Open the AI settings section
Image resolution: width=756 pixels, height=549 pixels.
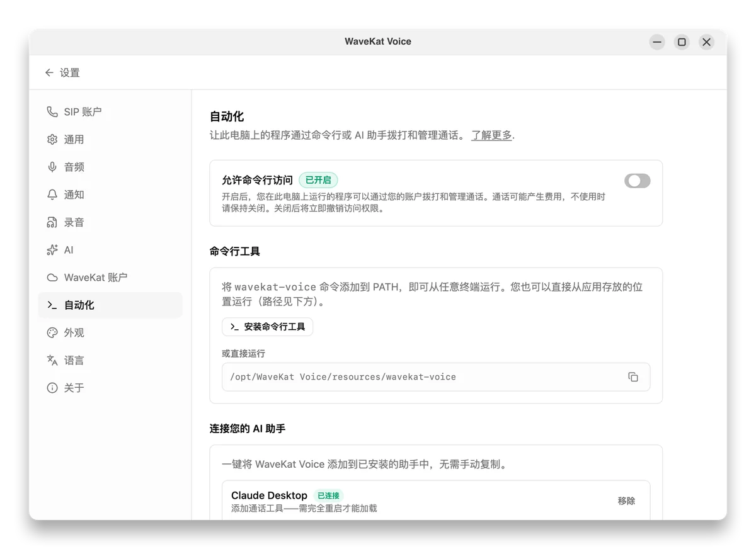coord(110,250)
